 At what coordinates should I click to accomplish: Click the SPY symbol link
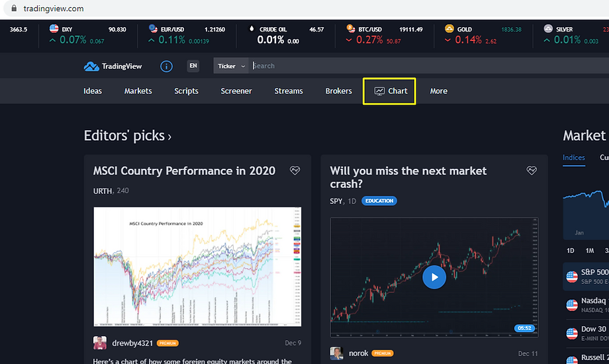(x=336, y=201)
